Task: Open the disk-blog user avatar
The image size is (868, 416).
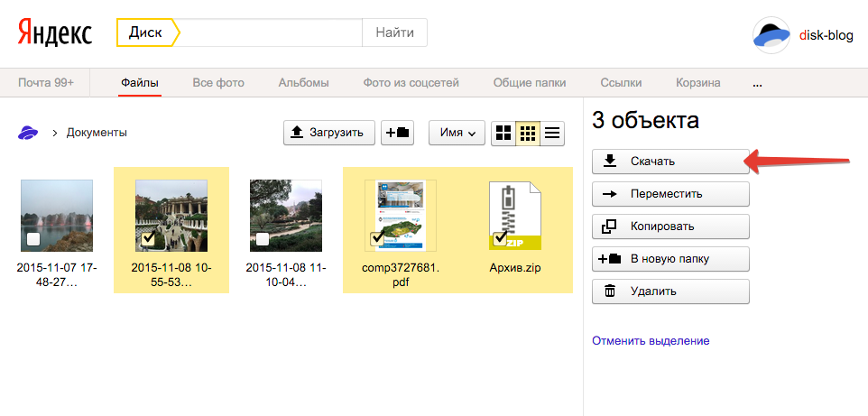Action: pyautogui.click(x=771, y=34)
